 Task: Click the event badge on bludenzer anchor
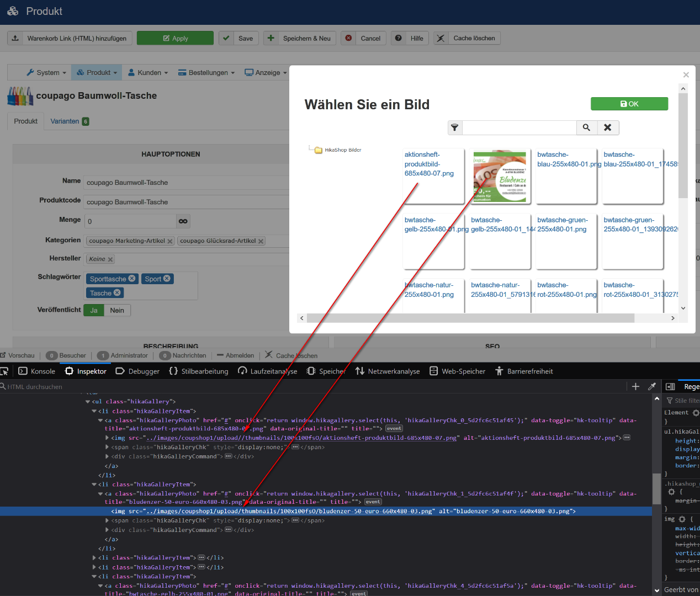point(373,502)
